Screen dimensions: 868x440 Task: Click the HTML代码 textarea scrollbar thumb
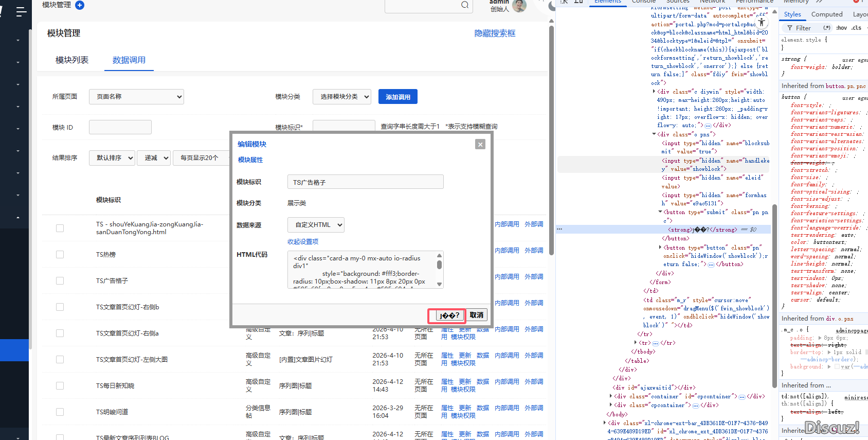tap(439, 265)
